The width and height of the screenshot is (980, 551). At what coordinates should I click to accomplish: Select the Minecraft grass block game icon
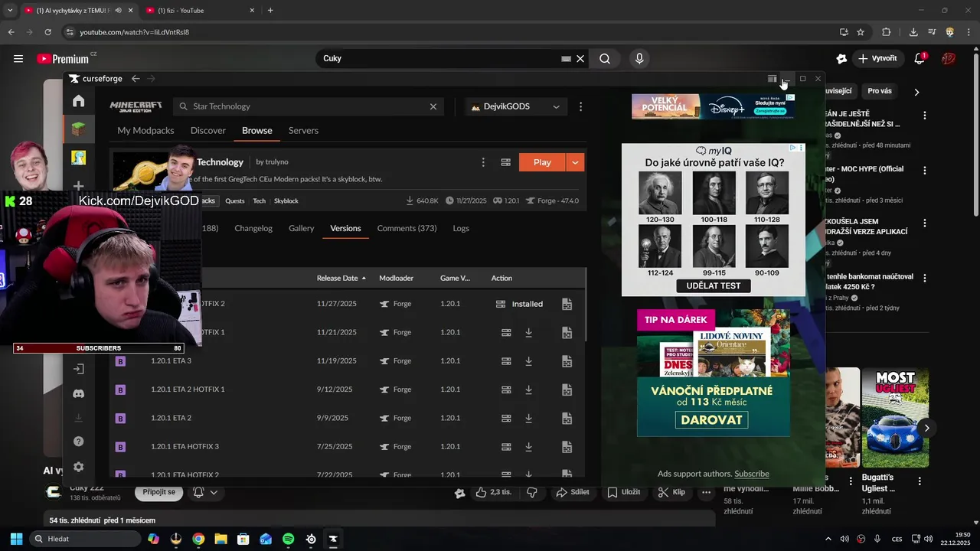coord(78,129)
